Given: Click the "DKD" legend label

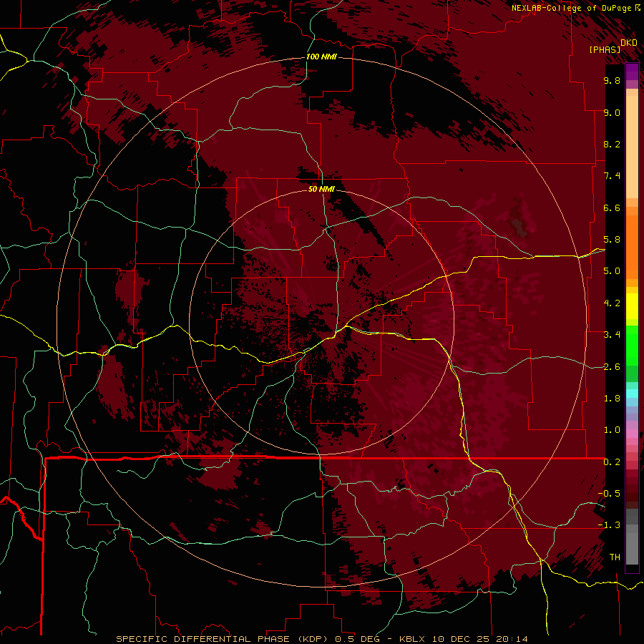Looking at the screenshot, I should [x=629, y=42].
